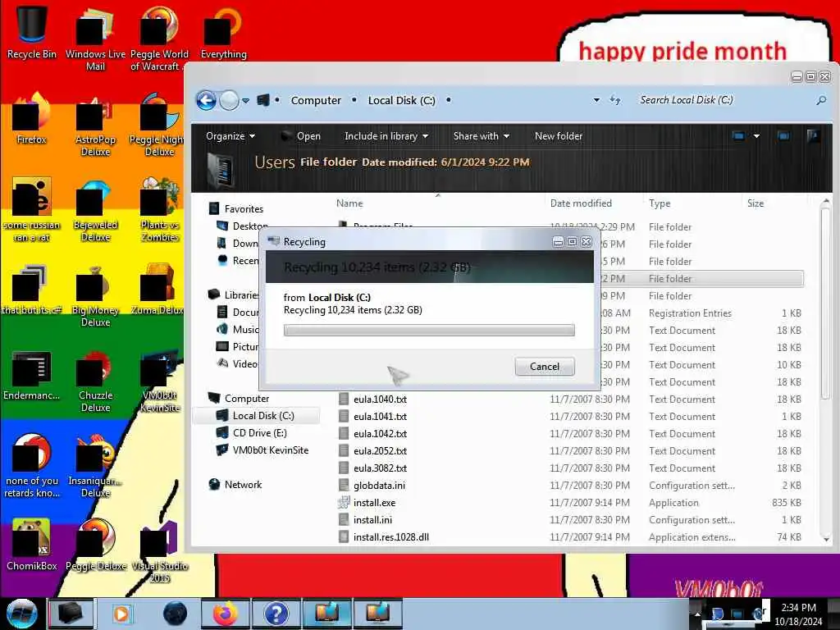This screenshot has height=630, width=840.
Task: Open Insaniquarium Deluxe desktop icon
Action: [x=95, y=465]
